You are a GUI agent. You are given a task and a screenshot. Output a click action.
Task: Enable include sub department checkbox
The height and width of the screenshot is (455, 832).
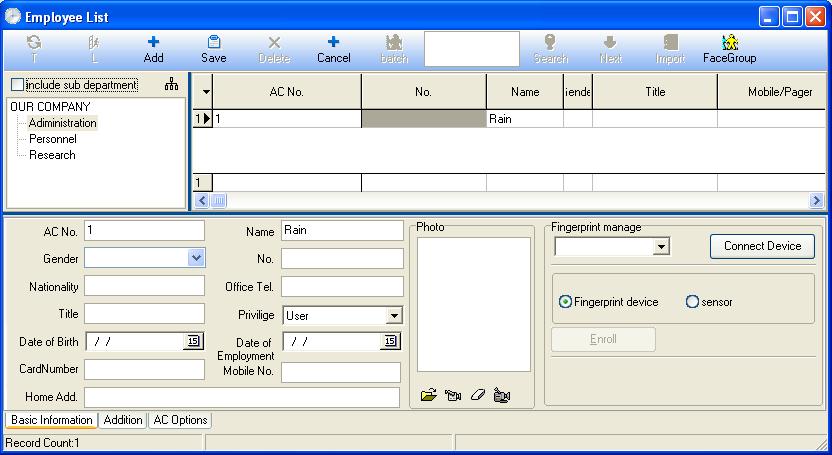click(18, 85)
